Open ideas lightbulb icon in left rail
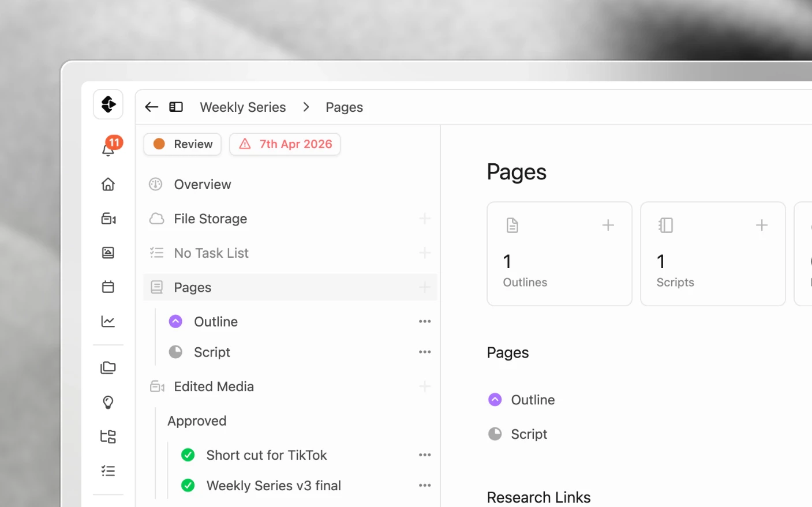Viewport: 812px width, 507px height. click(108, 402)
